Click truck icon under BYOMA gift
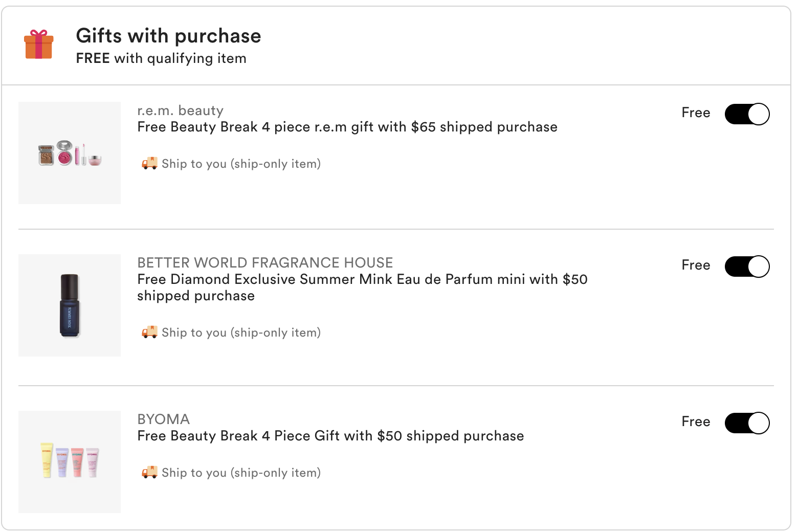Image resolution: width=798 pixels, height=532 pixels. tap(149, 472)
